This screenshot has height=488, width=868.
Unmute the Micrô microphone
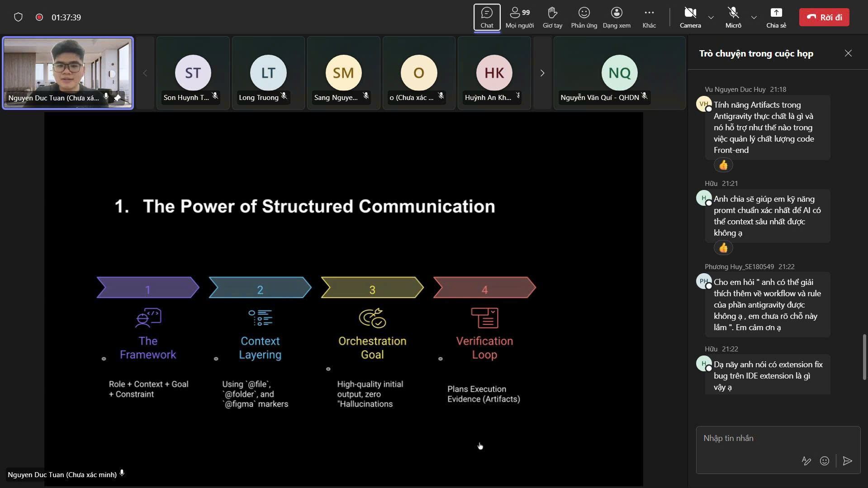click(x=733, y=17)
